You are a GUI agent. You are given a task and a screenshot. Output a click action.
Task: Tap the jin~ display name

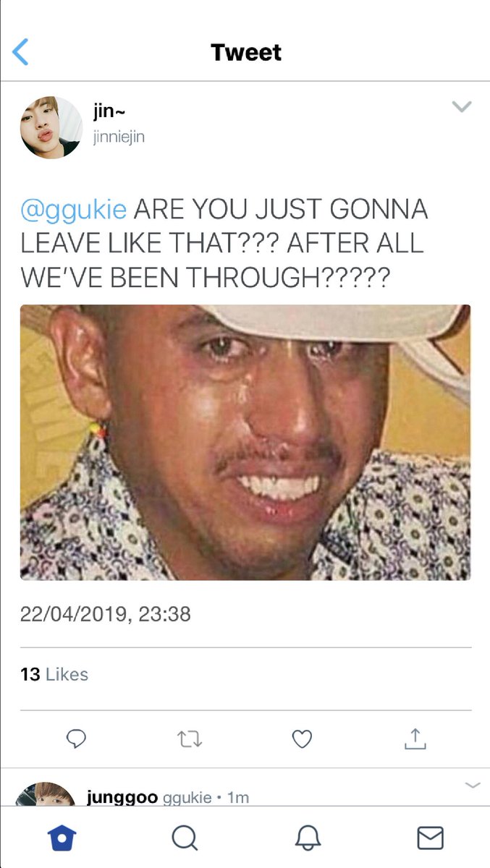[110, 111]
